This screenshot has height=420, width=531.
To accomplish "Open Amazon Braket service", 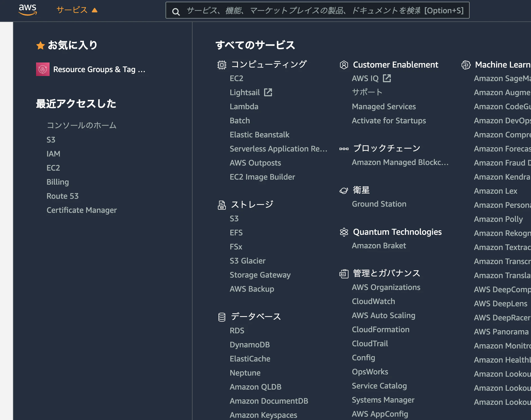I will pyautogui.click(x=379, y=245).
